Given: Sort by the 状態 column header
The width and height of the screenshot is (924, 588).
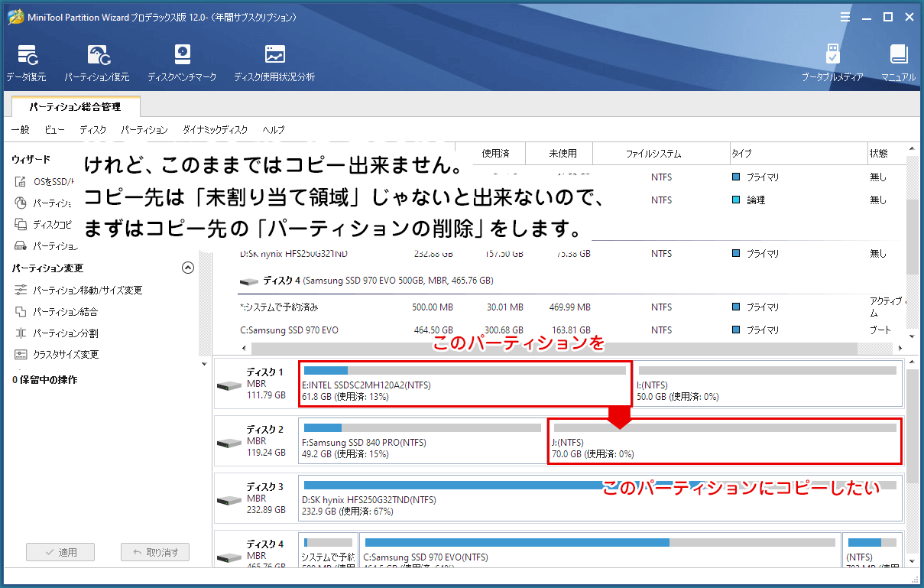Looking at the screenshot, I should [x=887, y=154].
